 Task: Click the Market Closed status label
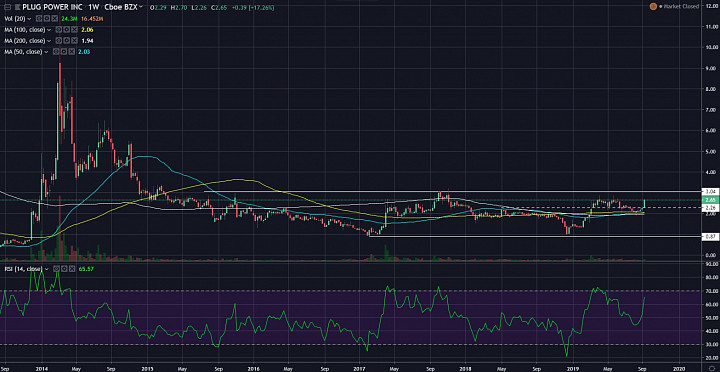coord(682,6)
